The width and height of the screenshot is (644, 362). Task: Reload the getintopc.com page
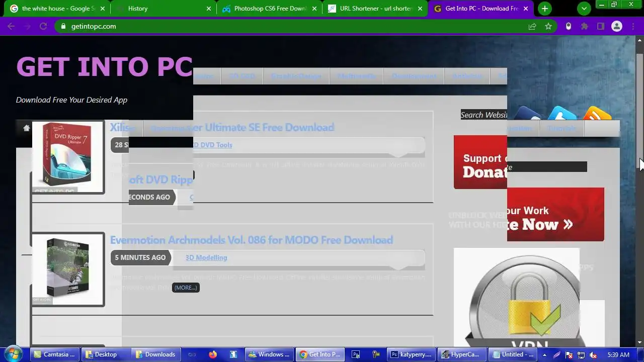coord(43,26)
